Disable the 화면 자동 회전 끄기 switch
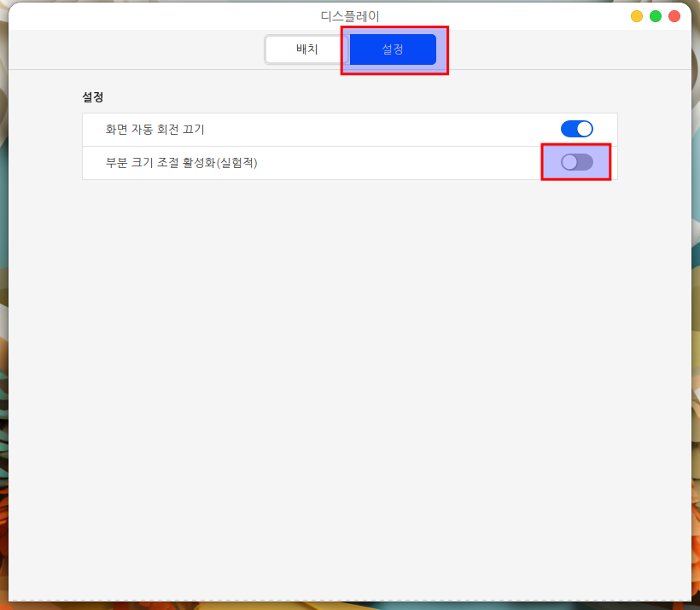The width and height of the screenshot is (700, 610). click(x=576, y=129)
